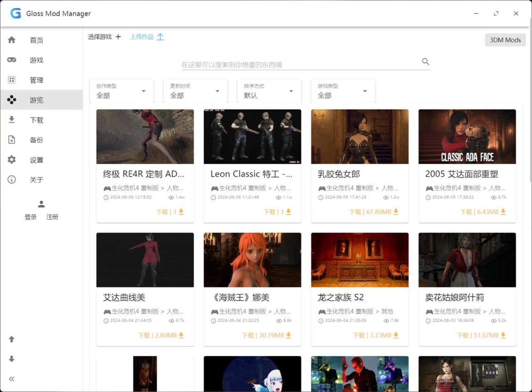Download 乳胶兔女郎 via 67.89MB button
Image resolution: width=532 pixels, height=392 pixels.
tap(374, 212)
